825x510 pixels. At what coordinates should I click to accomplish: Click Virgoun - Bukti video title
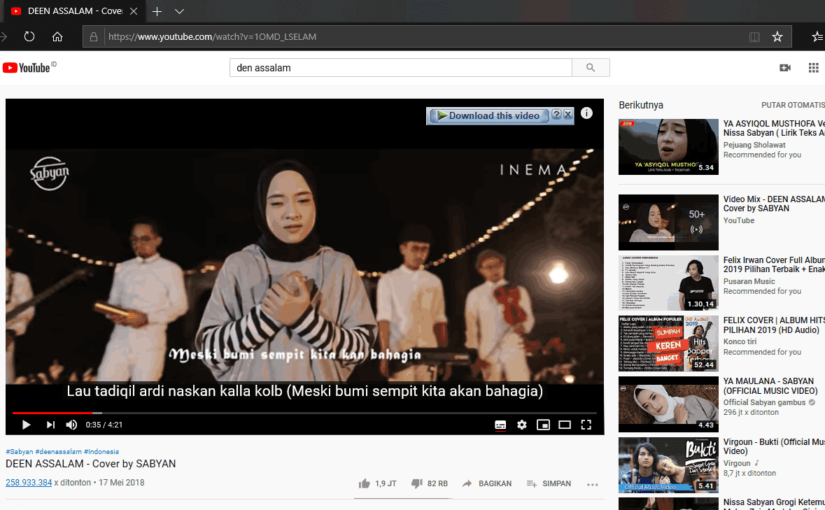(774, 446)
